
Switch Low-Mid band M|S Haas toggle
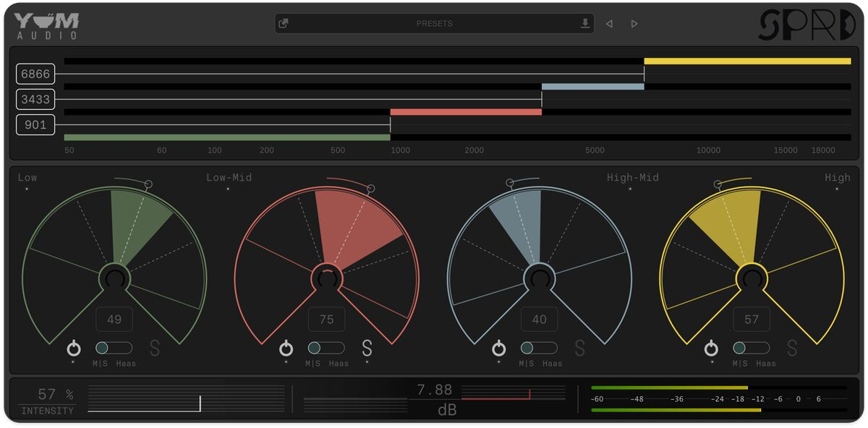pyautogui.click(x=326, y=348)
